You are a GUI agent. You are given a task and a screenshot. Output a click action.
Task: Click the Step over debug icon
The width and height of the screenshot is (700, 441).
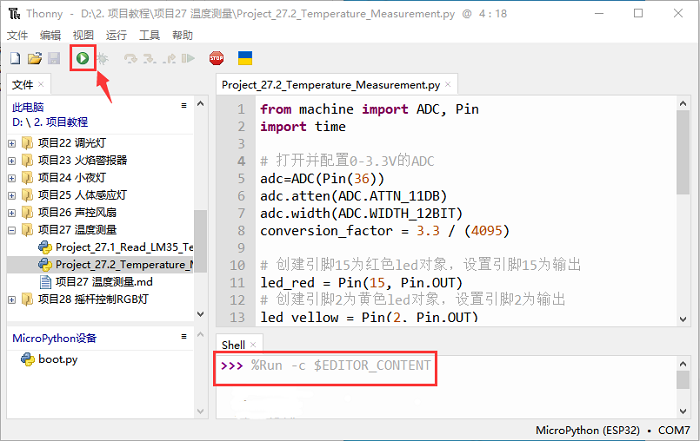click(130, 59)
